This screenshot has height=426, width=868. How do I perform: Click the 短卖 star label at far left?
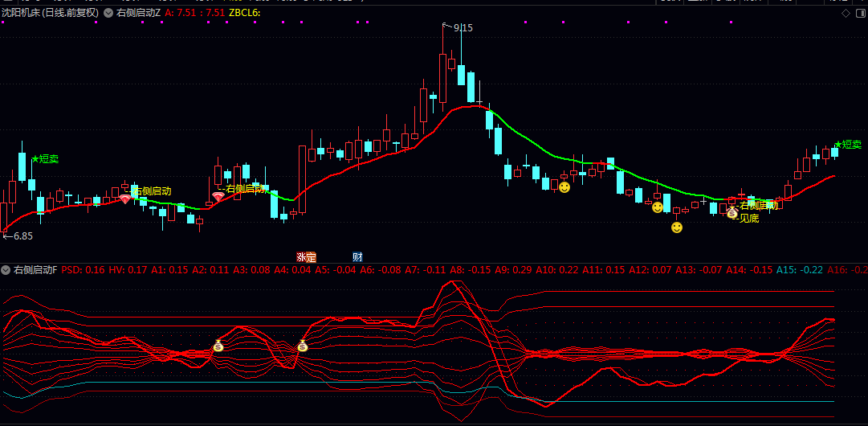tap(45, 159)
